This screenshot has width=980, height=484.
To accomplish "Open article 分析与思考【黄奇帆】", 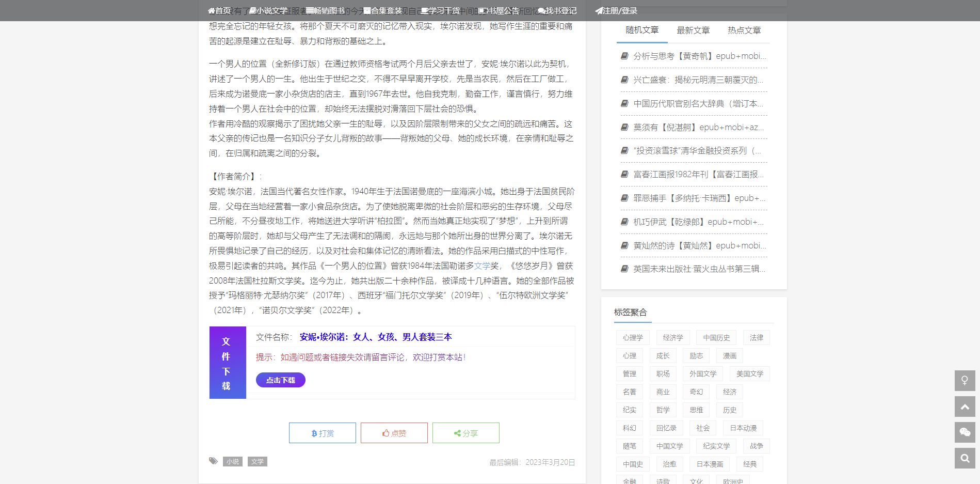I will pyautogui.click(x=700, y=56).
